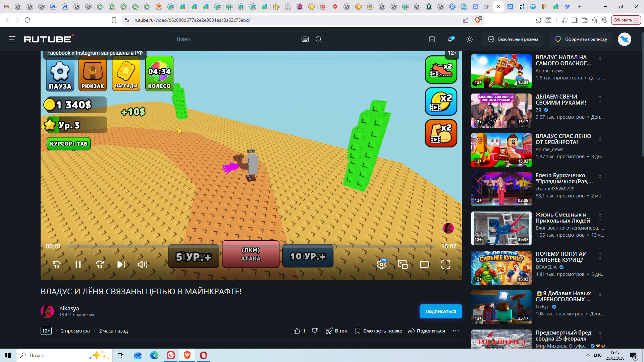Open more options for the first recommended video
The width and height of the screenshot is (644, 362).
[600, 60]
